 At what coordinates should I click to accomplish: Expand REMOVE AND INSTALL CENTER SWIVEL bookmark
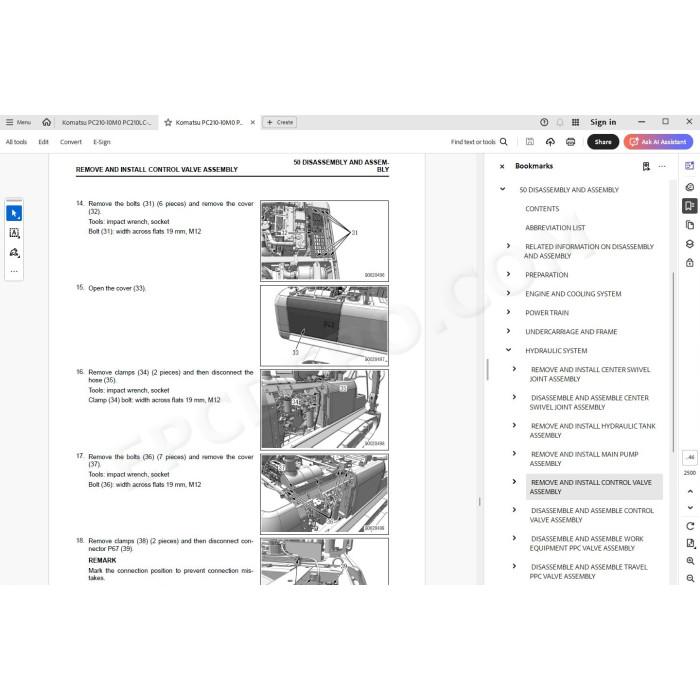pos(514,369)
